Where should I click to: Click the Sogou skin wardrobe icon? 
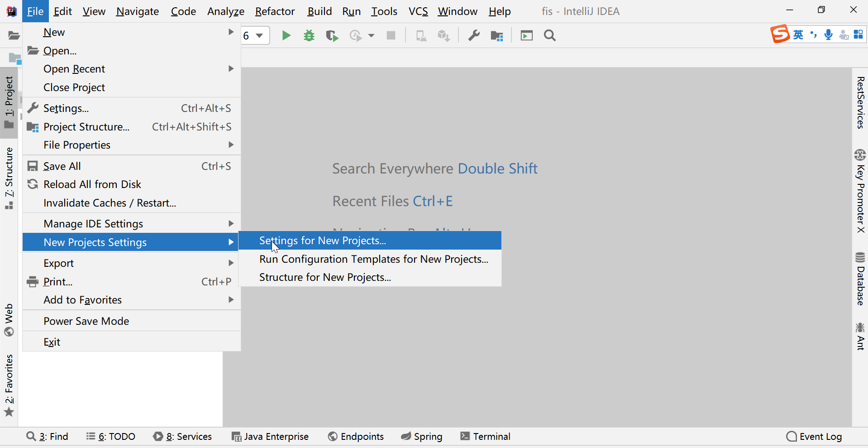844,35
